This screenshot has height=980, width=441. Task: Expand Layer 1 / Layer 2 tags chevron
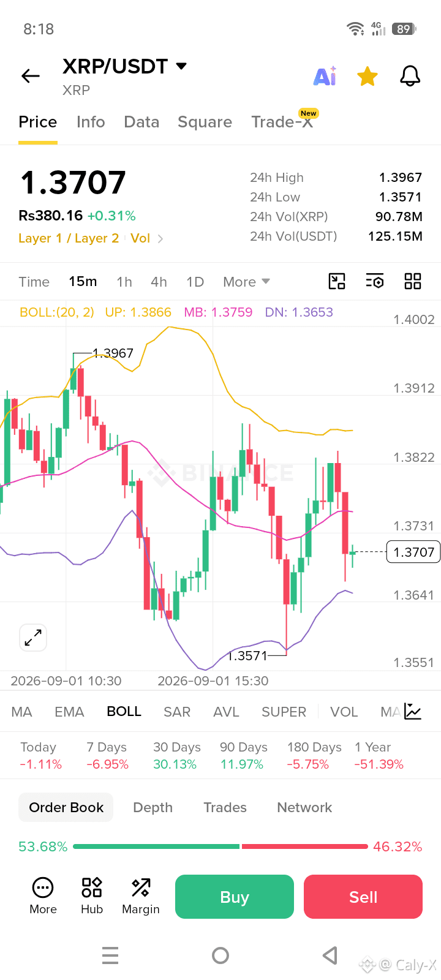[160, 239]
